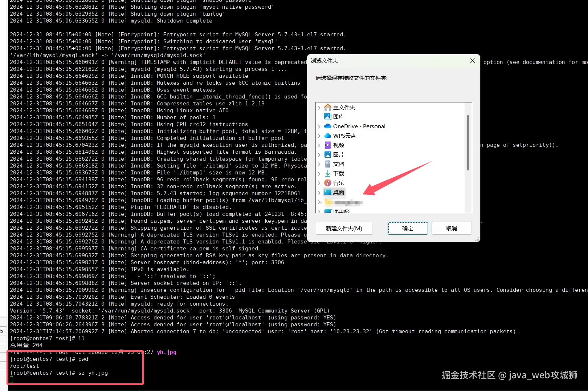Expand the 下载 folder node
The width and height of the screenshot is (588, 391).
(x=319, y=173)
